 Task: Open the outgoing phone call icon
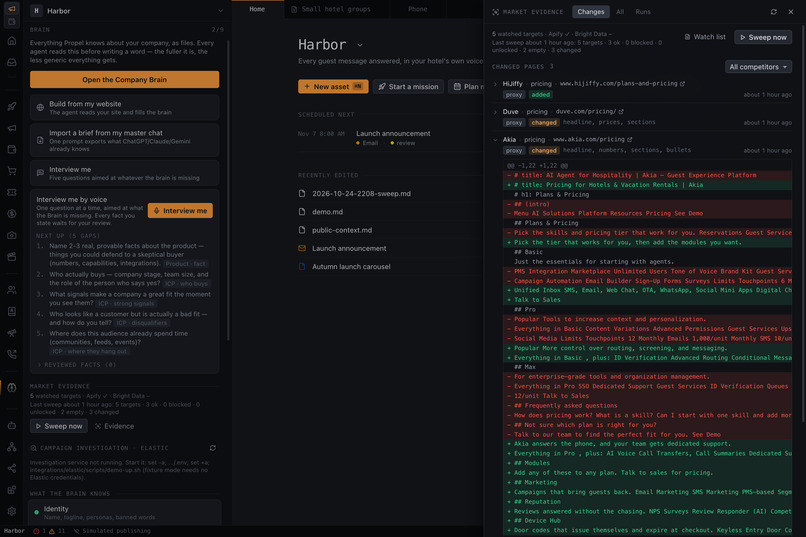coord(12,354)
